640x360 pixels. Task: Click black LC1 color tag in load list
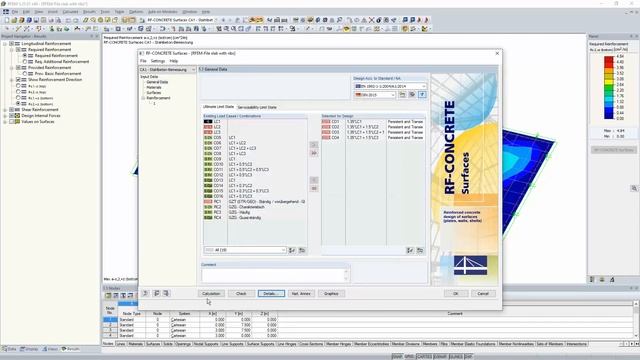point(208,122)
